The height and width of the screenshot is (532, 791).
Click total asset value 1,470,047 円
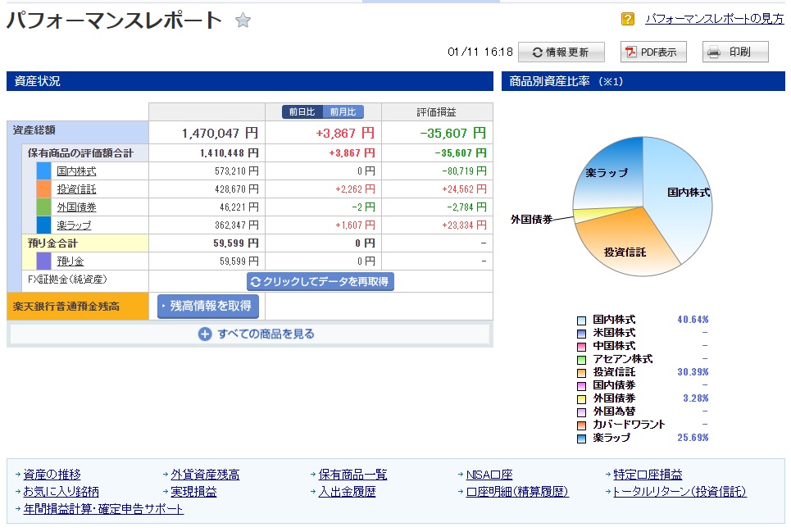tap(220, 133)
